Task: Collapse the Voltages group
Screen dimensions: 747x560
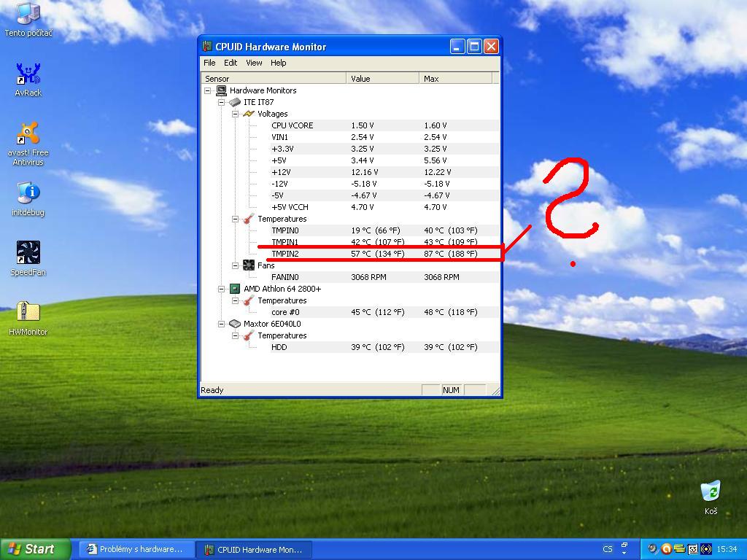Action: (236, 114)
